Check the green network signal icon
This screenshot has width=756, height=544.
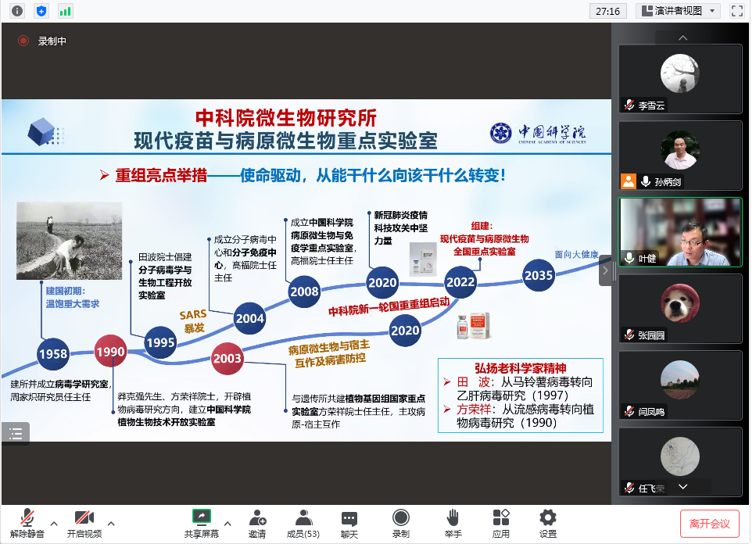click(x=65, y=11)
